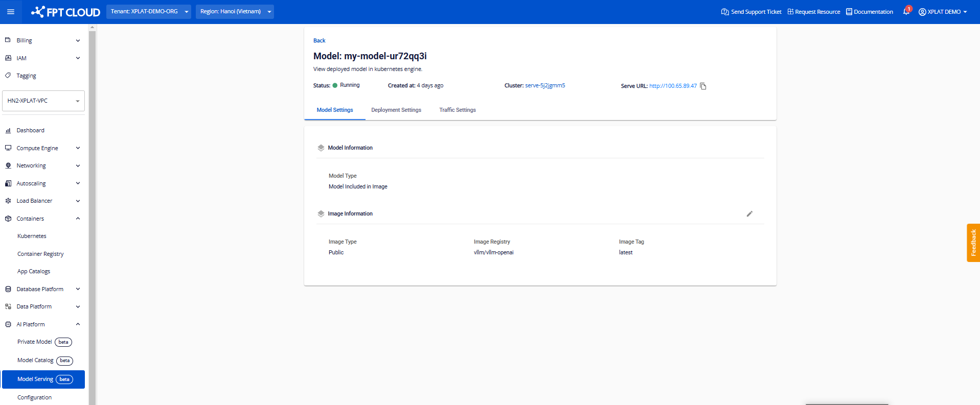Switch to Deployment Settings tab
This screenshot has width=980, height=405.
click(396, 110)
